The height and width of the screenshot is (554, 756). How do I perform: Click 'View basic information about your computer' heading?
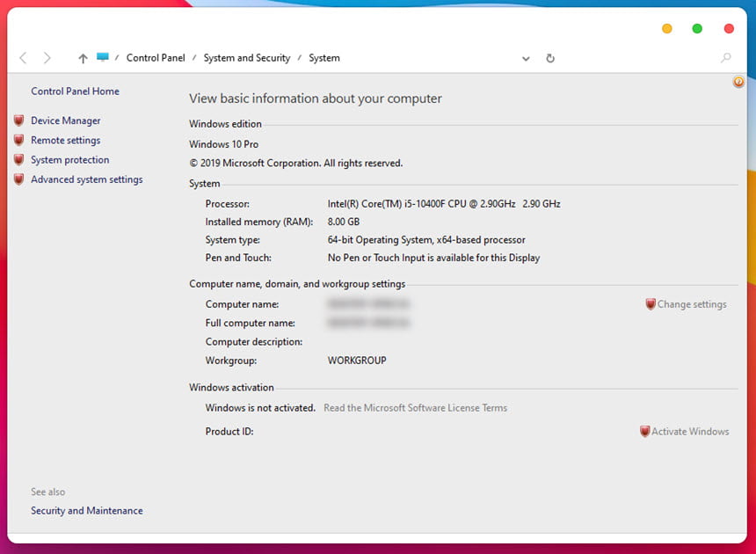pyautogui.click(x=316, y=98)
